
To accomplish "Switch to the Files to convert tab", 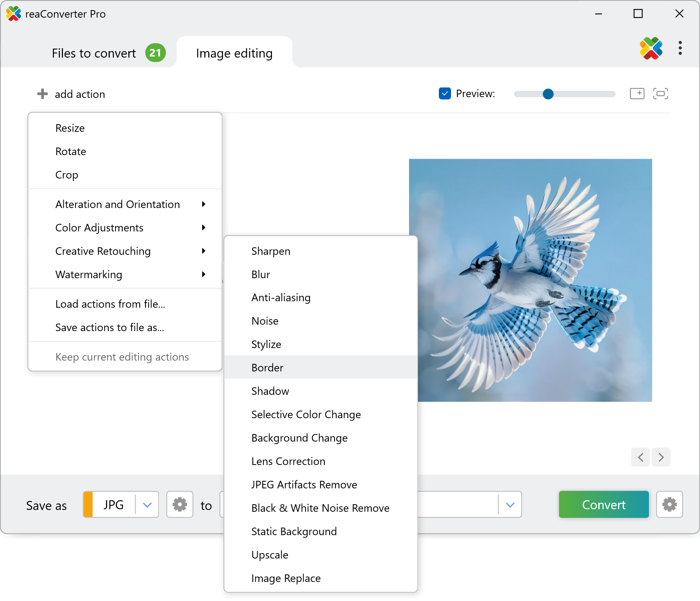I will tap(94, 53).
